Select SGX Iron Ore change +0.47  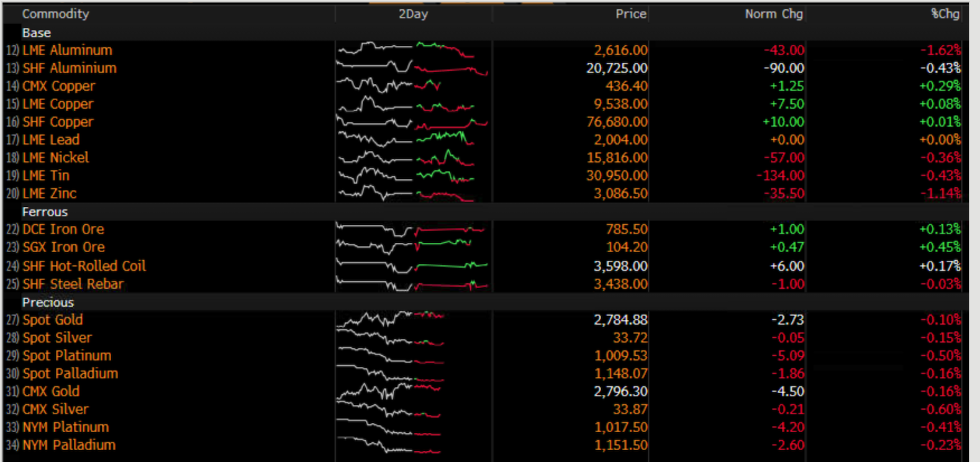787,248
